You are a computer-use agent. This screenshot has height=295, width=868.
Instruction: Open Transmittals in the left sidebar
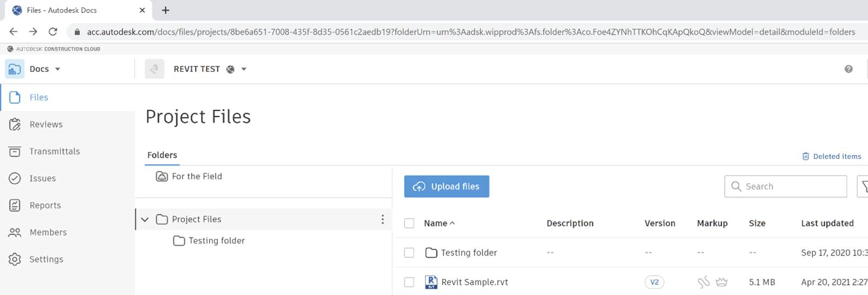pyautogui.click(x=68, y=151)
